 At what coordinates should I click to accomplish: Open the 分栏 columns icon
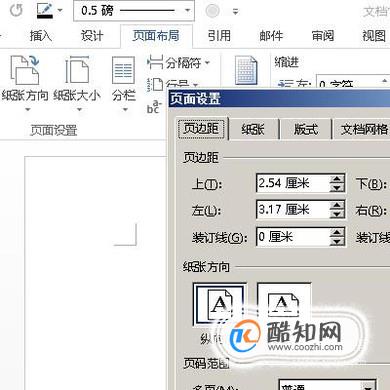(123, 70)
